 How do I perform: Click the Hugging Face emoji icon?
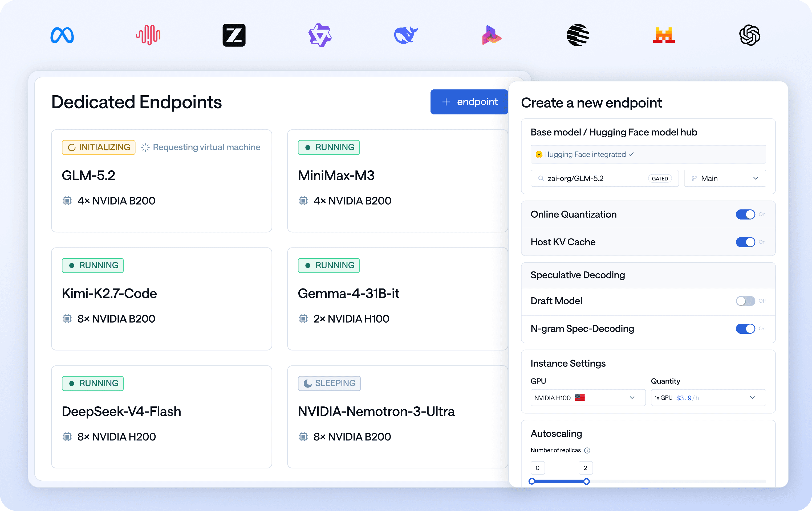point(539,154)
